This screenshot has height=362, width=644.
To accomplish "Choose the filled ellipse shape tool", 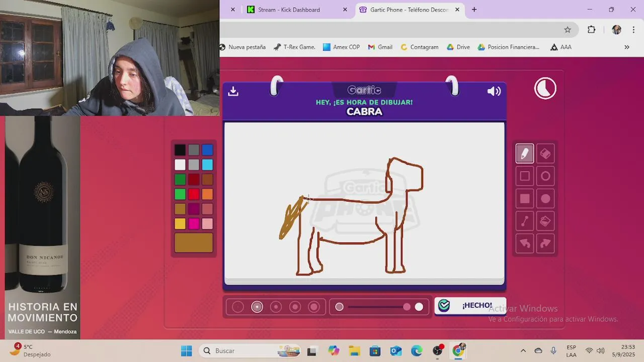I will pyautogui.click(x=545, y=199).
